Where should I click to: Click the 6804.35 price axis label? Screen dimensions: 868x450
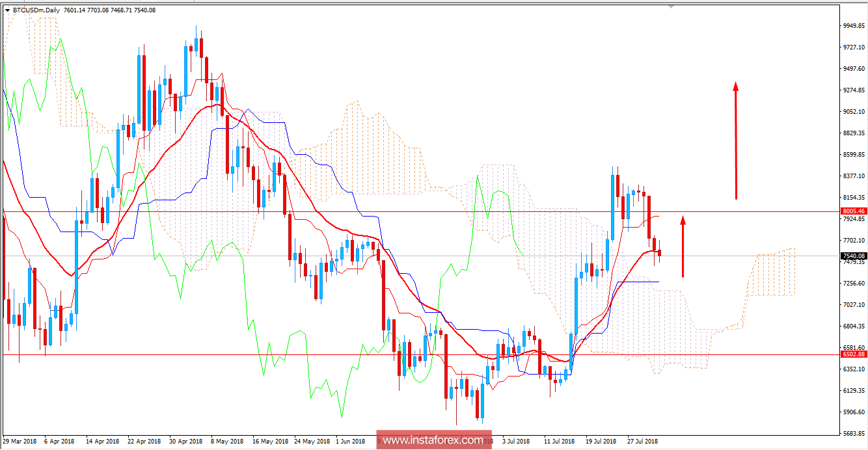[x=853, y=326]
